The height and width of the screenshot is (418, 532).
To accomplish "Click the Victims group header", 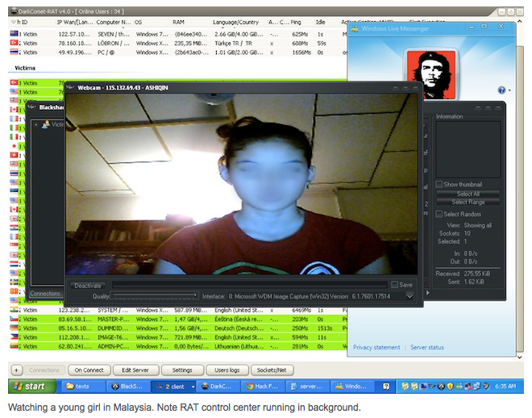I will pos(25,68).
